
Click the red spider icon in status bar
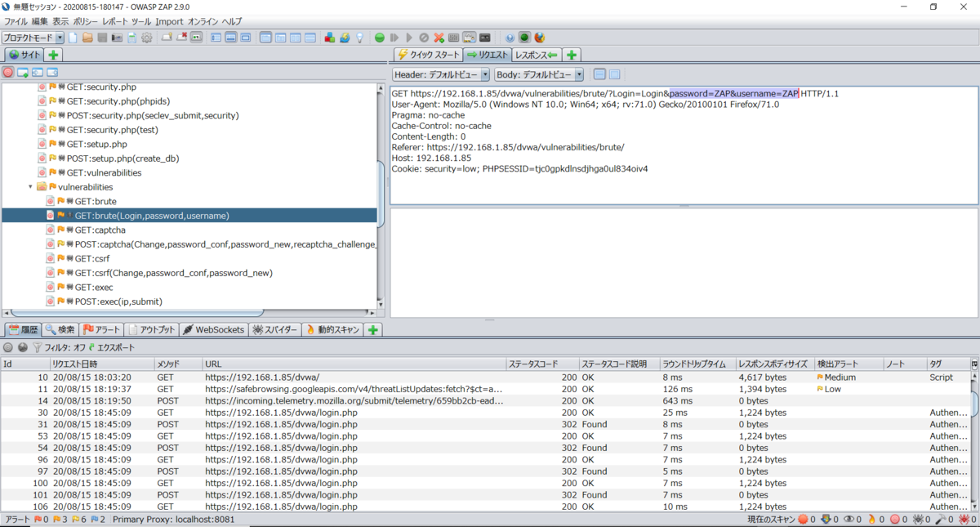coord(963,520)
